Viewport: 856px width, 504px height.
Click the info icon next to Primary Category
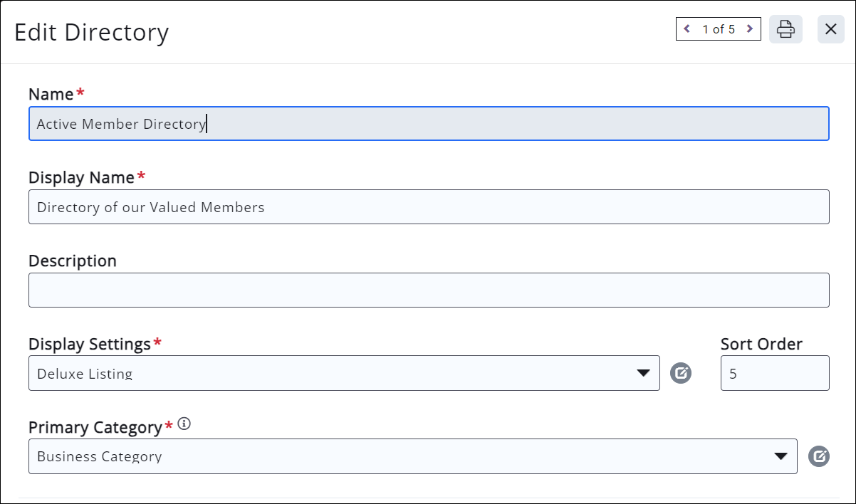coord(184,425)
